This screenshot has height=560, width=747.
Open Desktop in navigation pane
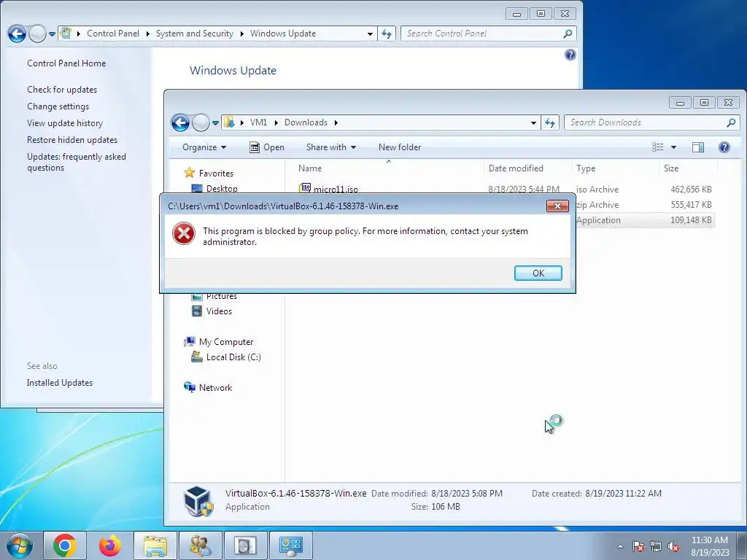[x=222, y=189]
